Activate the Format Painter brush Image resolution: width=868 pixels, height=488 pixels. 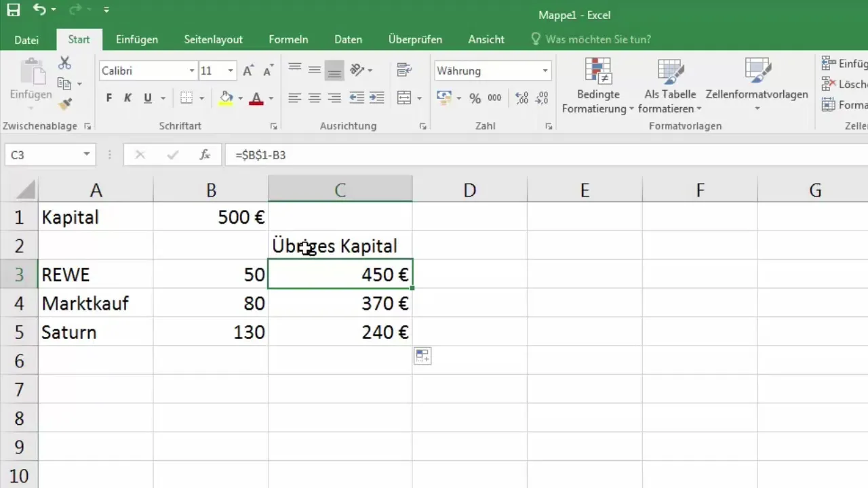pyautogui.click(x=65, y=104)
